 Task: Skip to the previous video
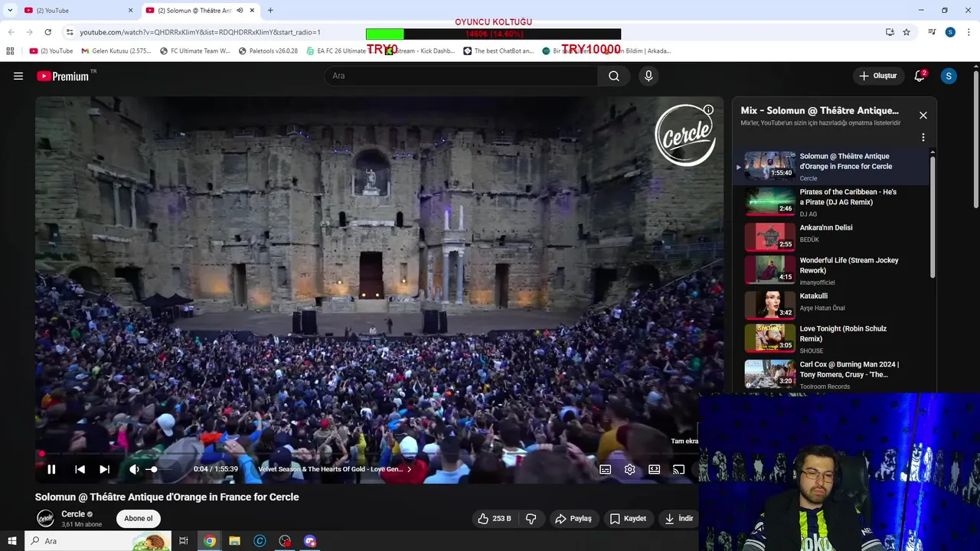(80, 469)
